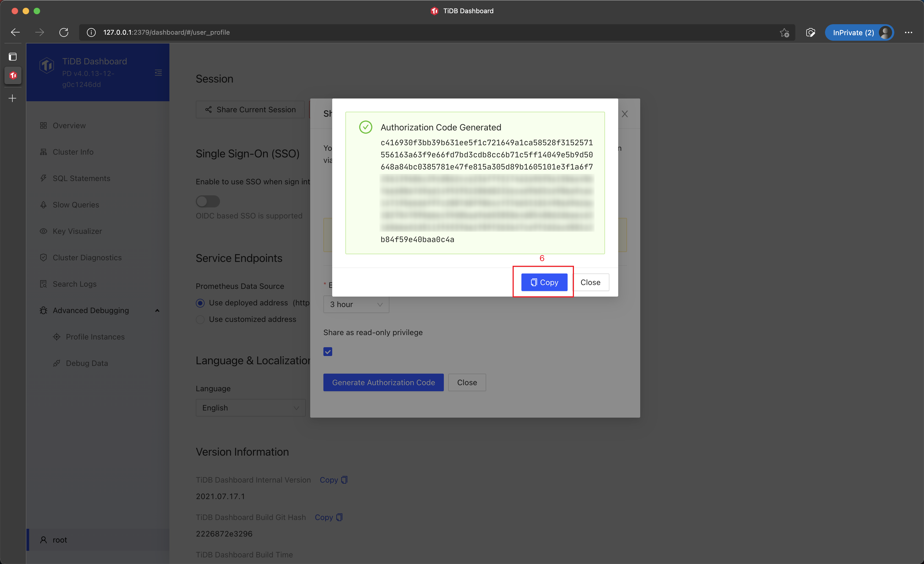Select Use customized address radio button

click(x=200, y=320)
